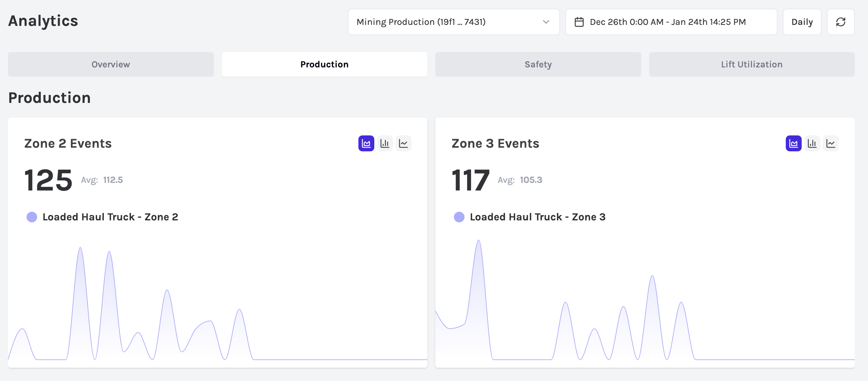The height and width of the screenshot is (381, 868).
Task: Open the Mining Production project dropdown
Action: point(453,22)
